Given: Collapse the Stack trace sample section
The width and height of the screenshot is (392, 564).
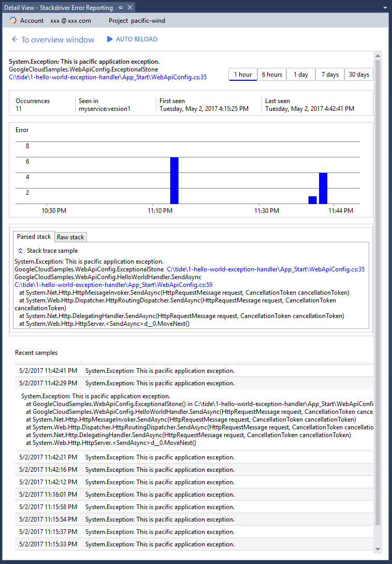Looking at the screenshot, I should pos(21,251).
